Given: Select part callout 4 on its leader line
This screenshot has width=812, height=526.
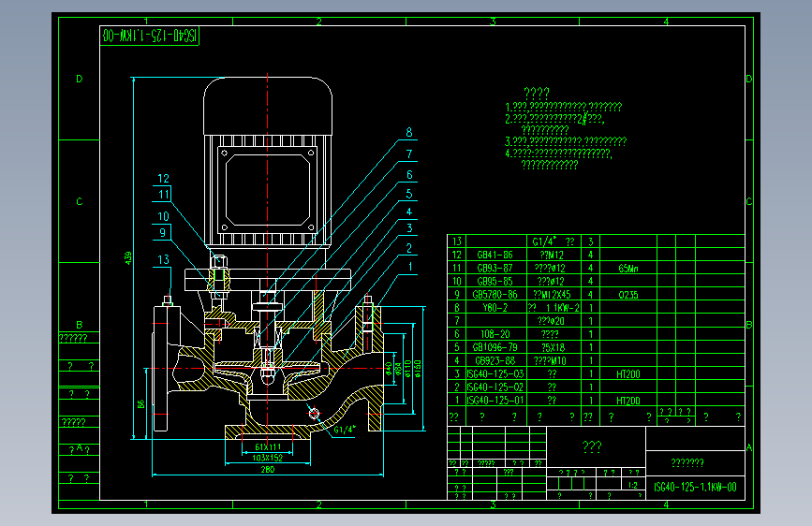Looking at the screenshot, I should (x=409, y=212).
